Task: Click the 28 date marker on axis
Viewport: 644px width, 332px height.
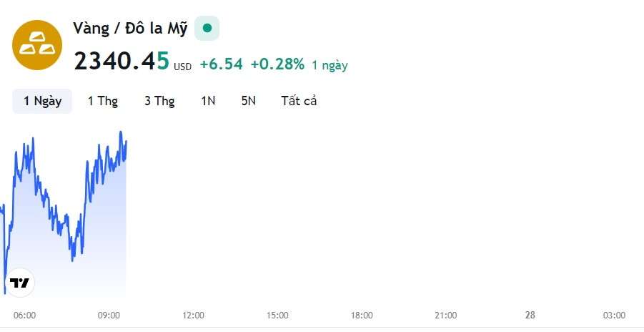Action: [530, 315]
